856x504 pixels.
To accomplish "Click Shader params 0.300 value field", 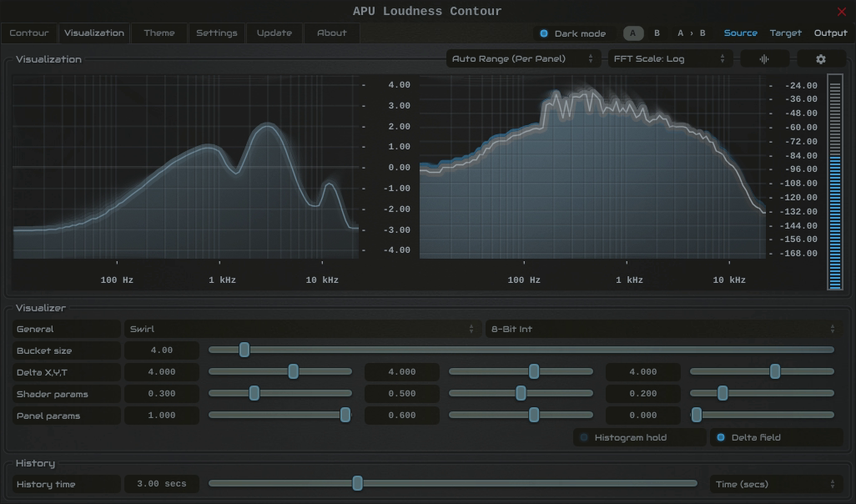I will [x=162, y=394].
